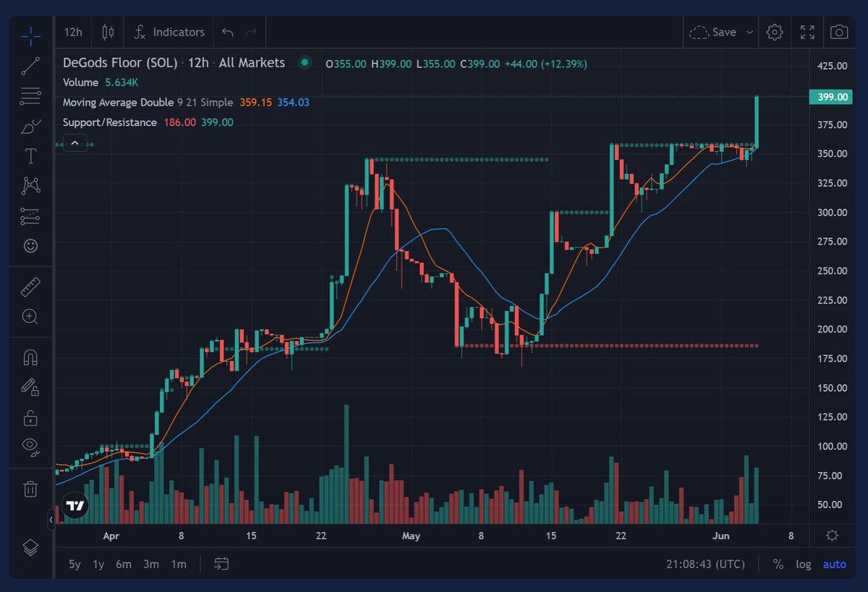Open price axis settings gear at corner
The image size is (868, 592).
[x=832, y=536]
